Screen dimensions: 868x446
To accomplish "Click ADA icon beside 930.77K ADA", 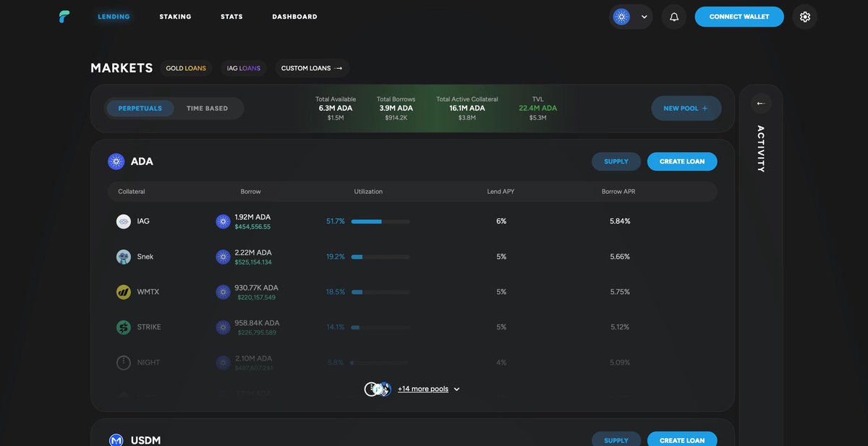I will point(223,292).
